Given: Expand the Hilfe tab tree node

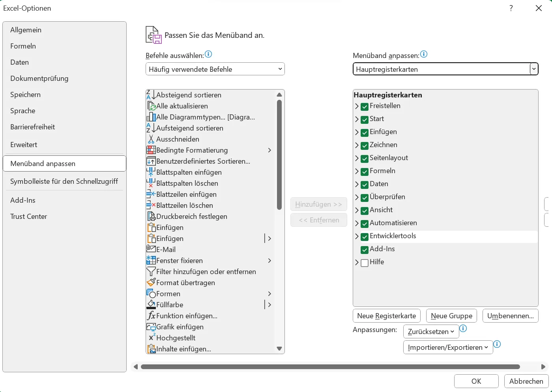Looking at the screenshot, I should pyautogui.click(x=357, y=262).
